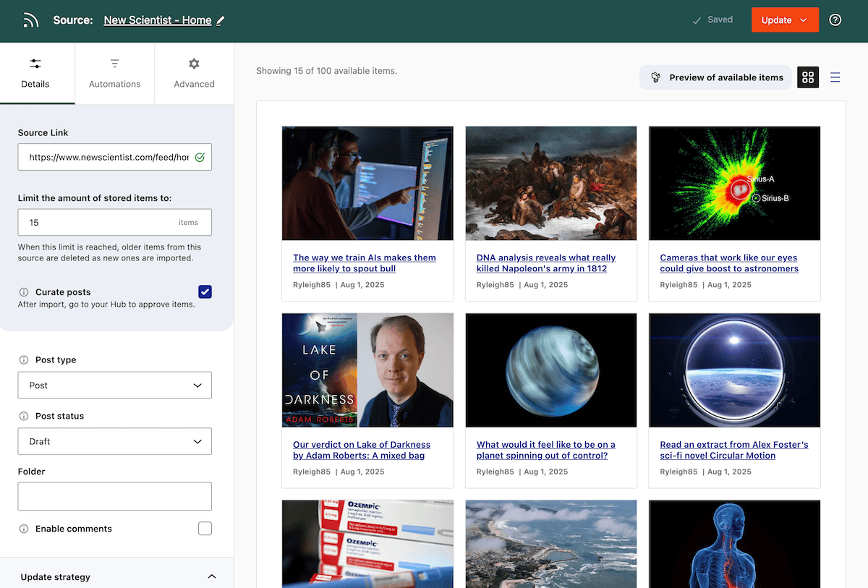Show info icon beside Post type
The image size is (868, 588).
(x=24, y=360)
